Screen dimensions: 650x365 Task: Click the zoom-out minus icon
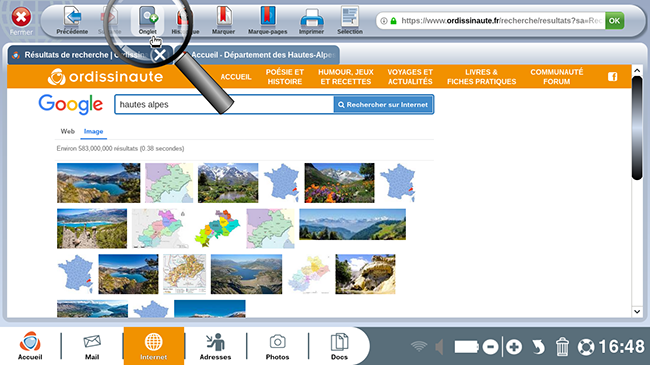click(x=490, y=347)
